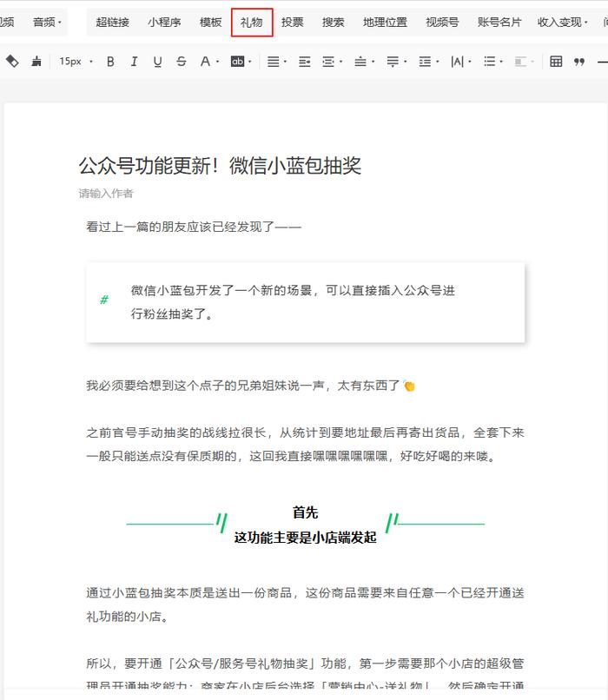Click the highlighted 礼物 option
Viewport: 608px width, 700px height.
[252, 23]
